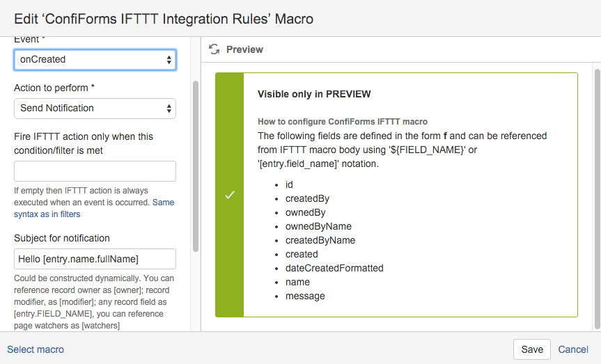Click the green checkmark icon in preview panel
Screen dimensions: 601x364
(230, 195)
